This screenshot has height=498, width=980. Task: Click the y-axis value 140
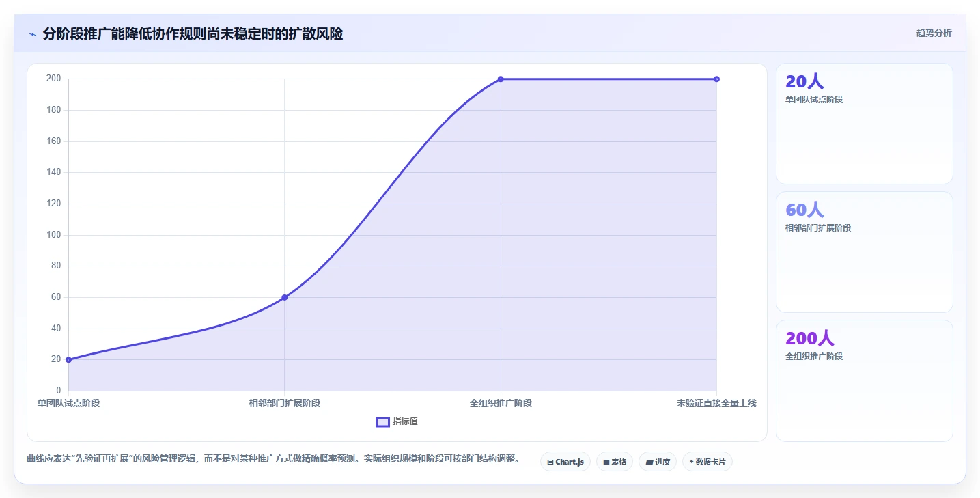click(54, 172)
